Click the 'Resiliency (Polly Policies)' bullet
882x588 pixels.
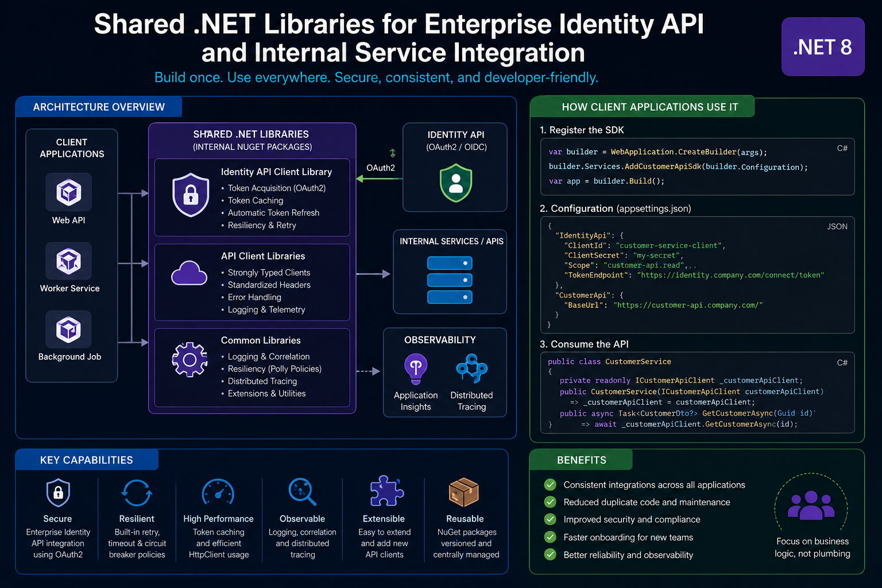tap(274, 369)
